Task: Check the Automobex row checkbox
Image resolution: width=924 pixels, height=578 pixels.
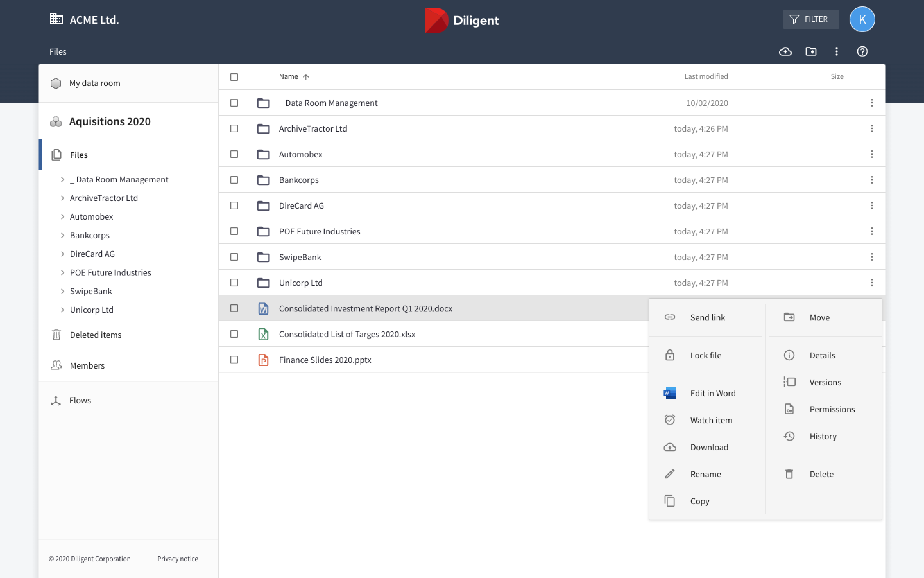Action: click(234, 154)
